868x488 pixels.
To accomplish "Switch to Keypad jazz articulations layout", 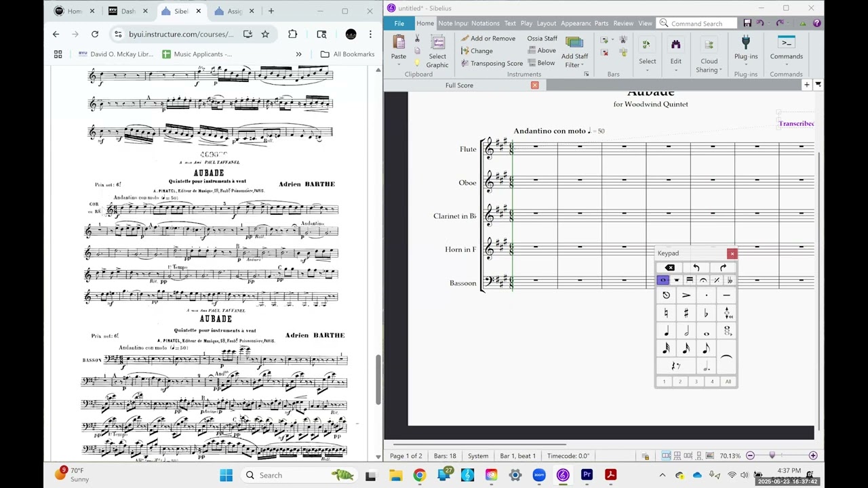I will click(716, 280).
